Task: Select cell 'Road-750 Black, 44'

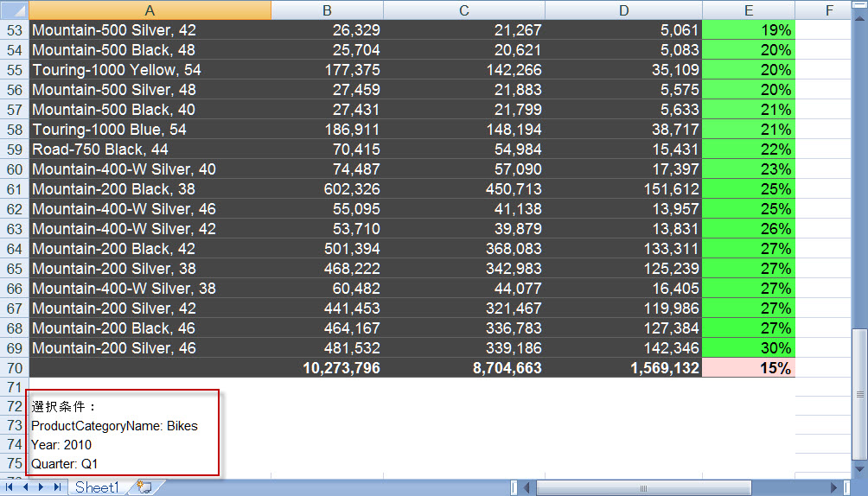Action: 150,149
